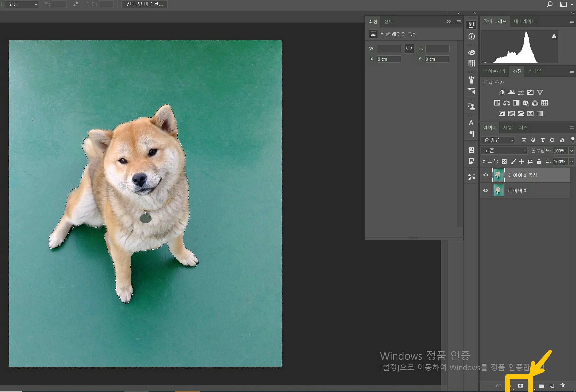Viewport: 576px width, 392px height.
Task: Open the 표준 blend mode dropdown
Action: click(505, 151)
